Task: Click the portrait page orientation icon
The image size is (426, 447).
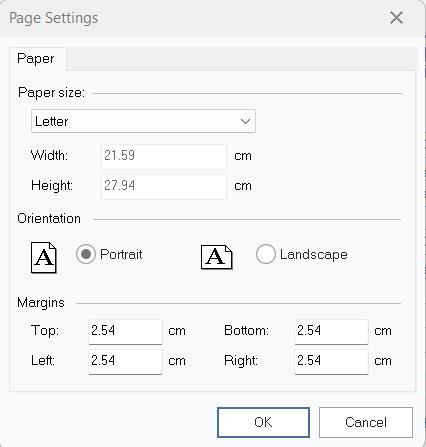Action: point(44,258)
